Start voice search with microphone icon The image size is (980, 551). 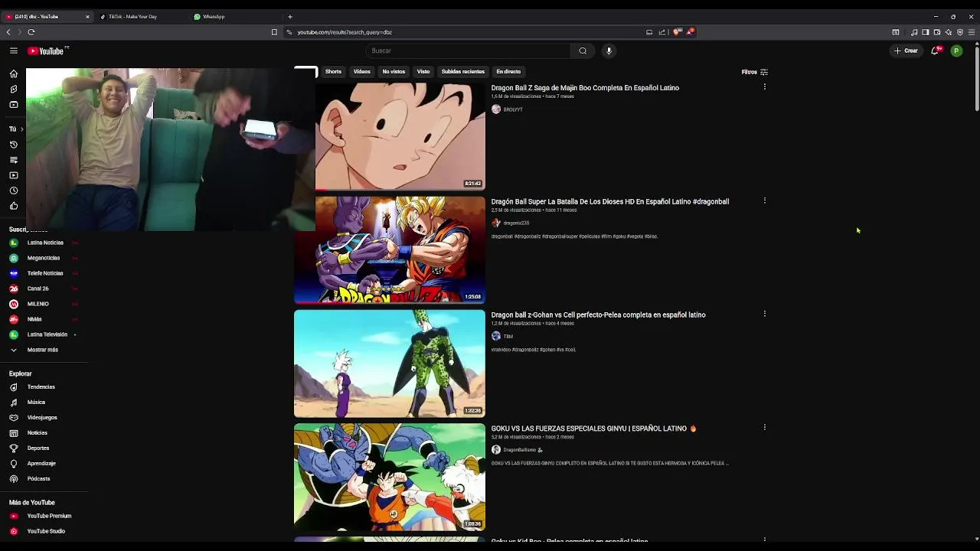pos(609,51)
